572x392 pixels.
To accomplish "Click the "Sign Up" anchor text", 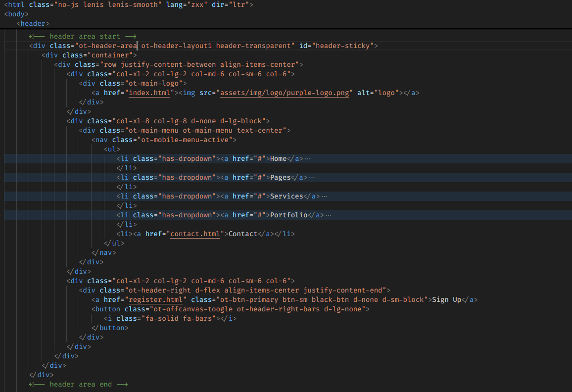I will 447,300.
